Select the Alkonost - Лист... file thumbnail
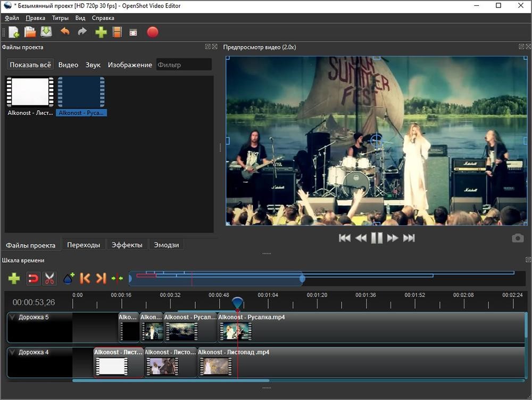Viewport: 532px width, 400px height. 30,93
